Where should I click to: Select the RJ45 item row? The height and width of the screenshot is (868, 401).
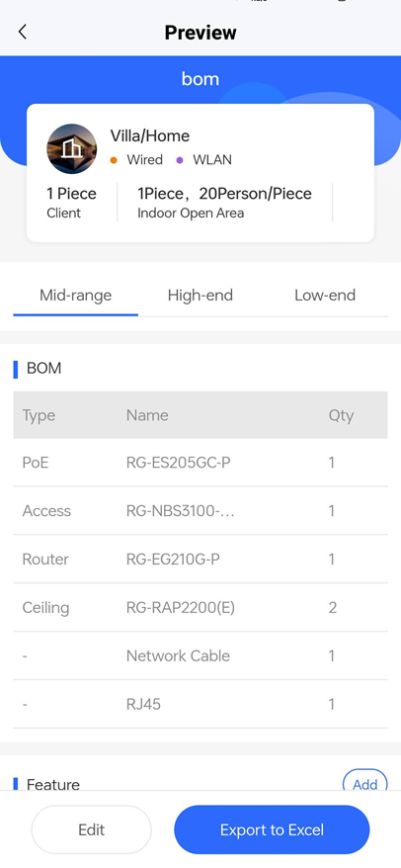click(200, 704)
